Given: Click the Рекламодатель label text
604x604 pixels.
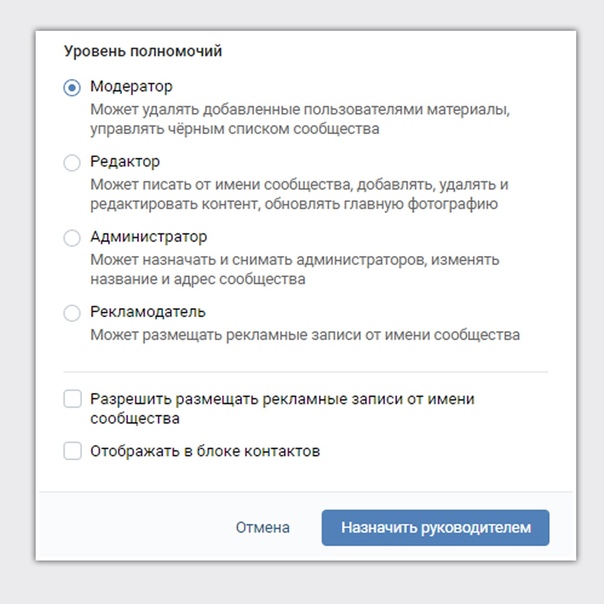Looking at the screenshot, I should 148,312.
